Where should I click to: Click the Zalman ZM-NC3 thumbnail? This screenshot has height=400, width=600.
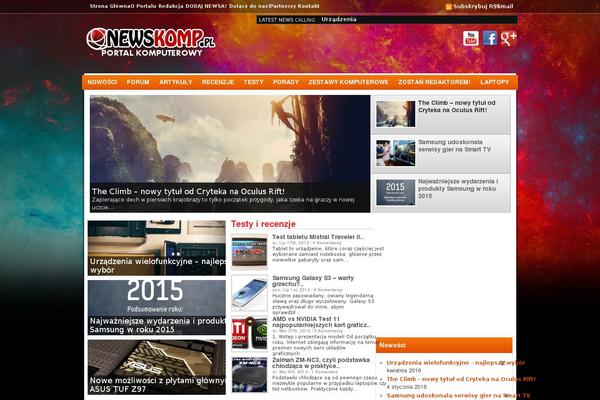pos(249,375)
